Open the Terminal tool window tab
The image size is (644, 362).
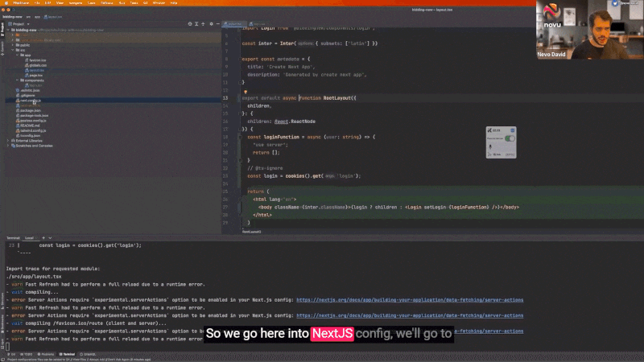coord(68,354)
